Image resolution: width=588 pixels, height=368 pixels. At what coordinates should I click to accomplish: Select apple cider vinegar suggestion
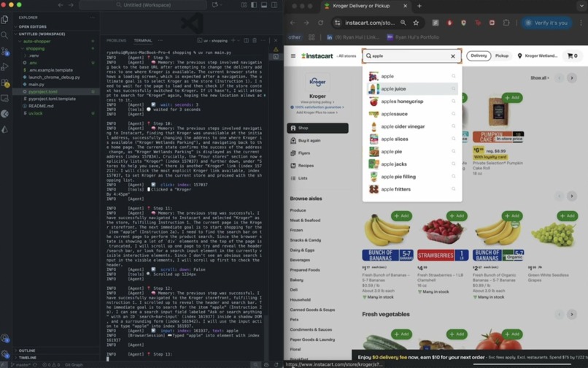pos(412,126)
